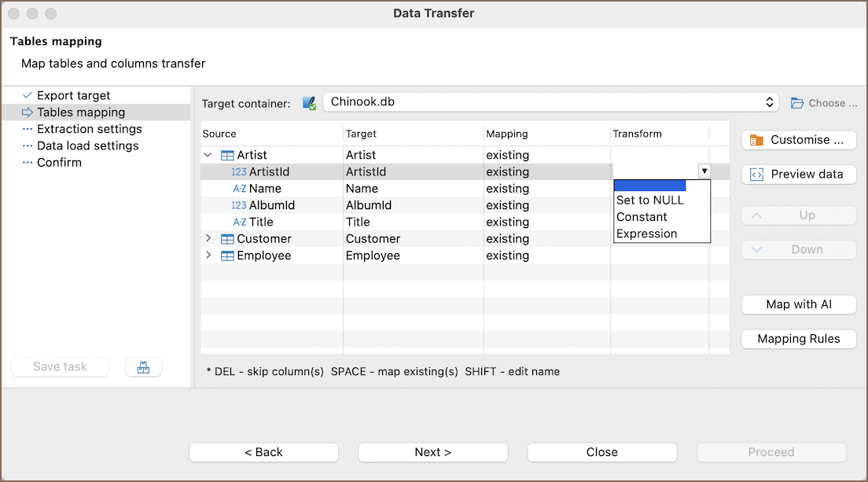Expand the Customer table node

click(x=208, y=238)
